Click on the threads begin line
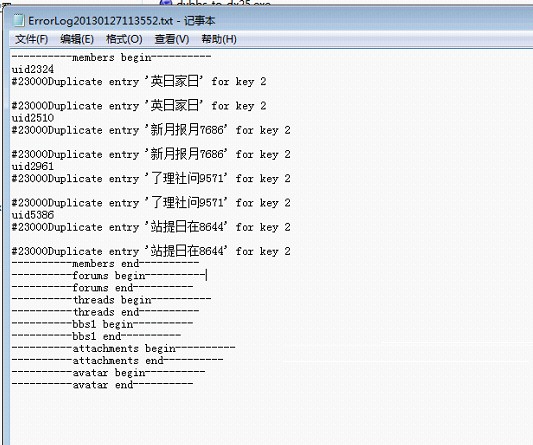The height and width of the screenshot is (445, 533). tap(111, 300)
